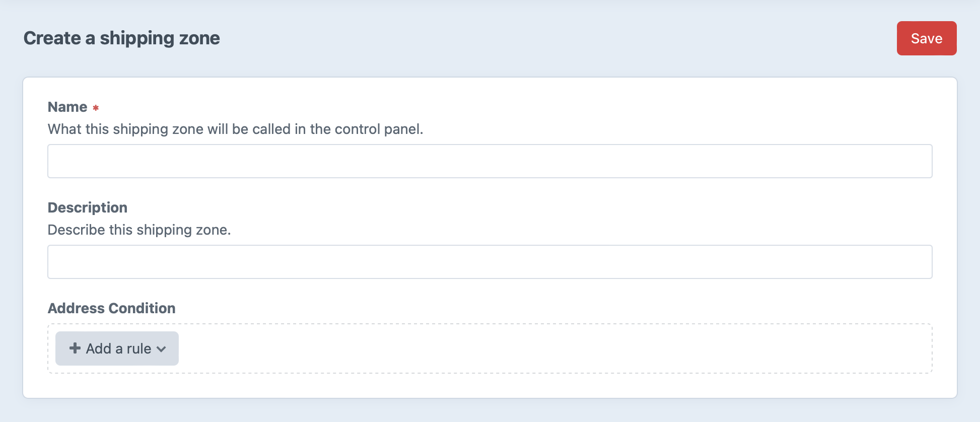Click the Describe this shipping zone text

[139, 230]
